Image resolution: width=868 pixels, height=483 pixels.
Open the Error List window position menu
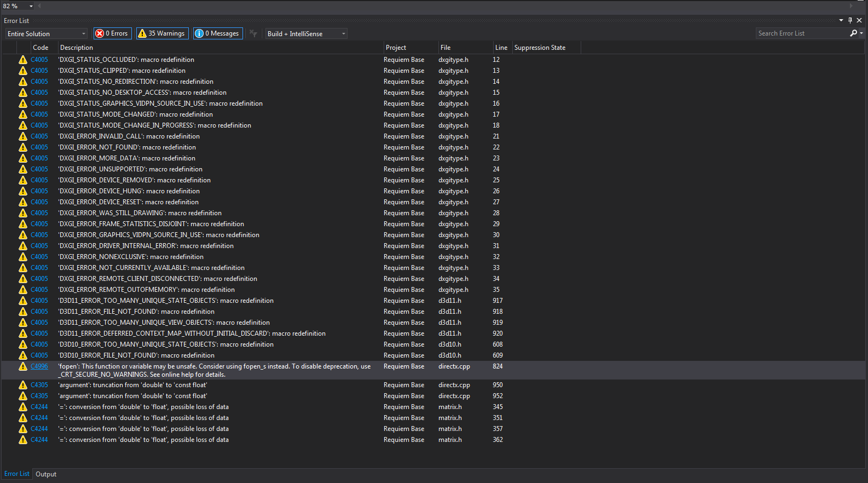coord(841,20)
